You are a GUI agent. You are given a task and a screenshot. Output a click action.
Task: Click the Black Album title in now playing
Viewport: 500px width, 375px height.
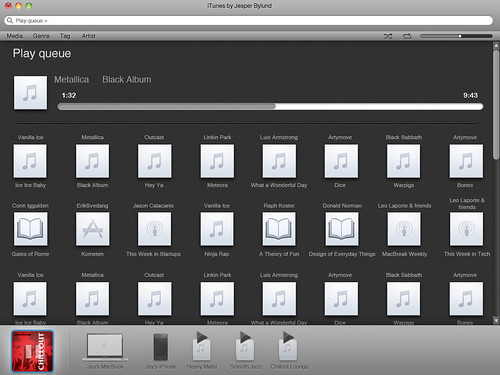(x=127, y=80)
